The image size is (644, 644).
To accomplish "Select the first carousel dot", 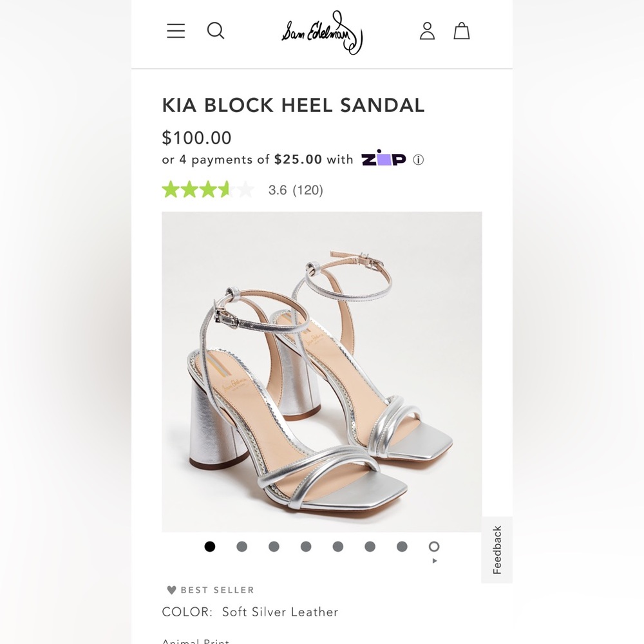I will 209,546.
